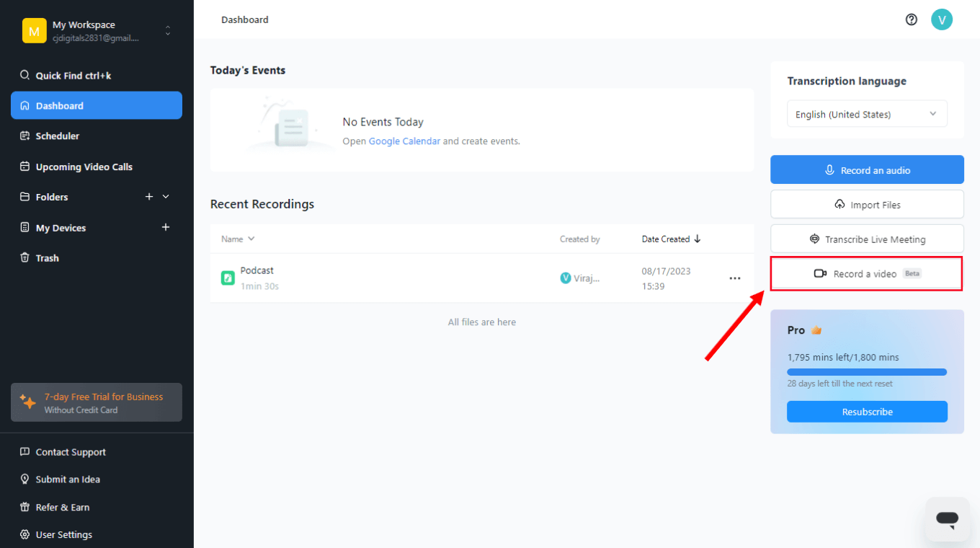This screenshot has width=980, height=548.
Task: Open User Settings
Action: (x=63, y=534)
